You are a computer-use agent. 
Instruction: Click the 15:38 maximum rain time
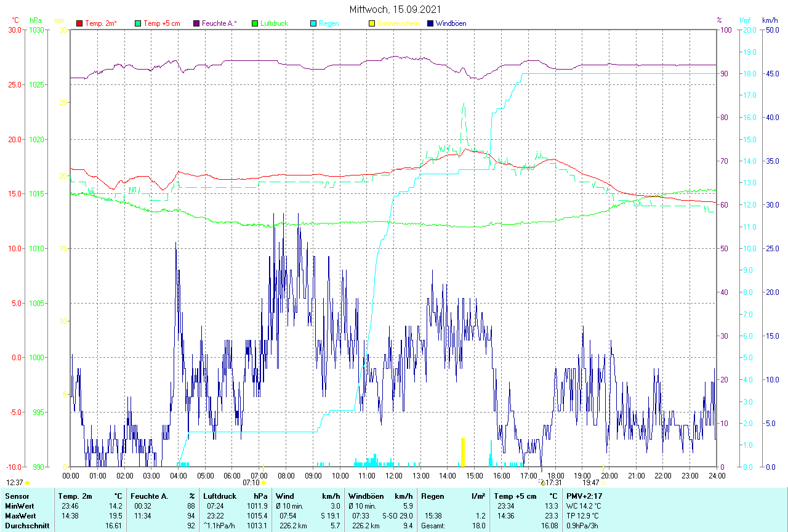pyautogui.click(x=433, y=515)
